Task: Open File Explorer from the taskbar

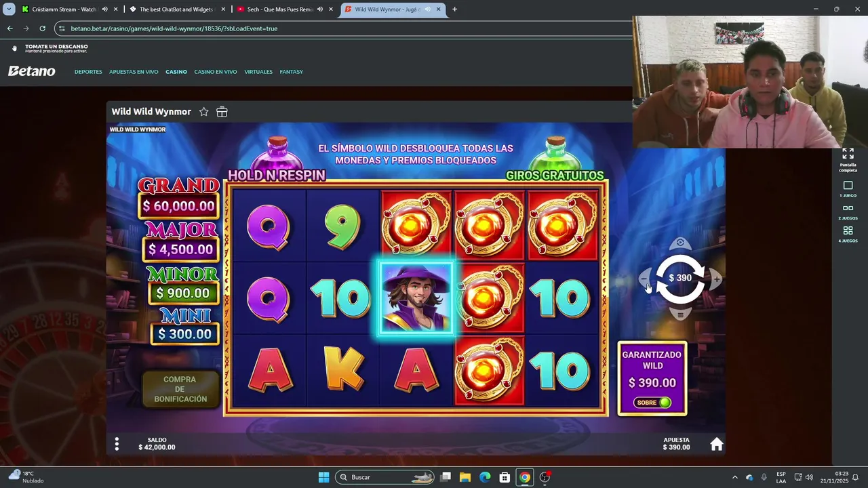Action: pyautogui.click(x=465, y=477)
